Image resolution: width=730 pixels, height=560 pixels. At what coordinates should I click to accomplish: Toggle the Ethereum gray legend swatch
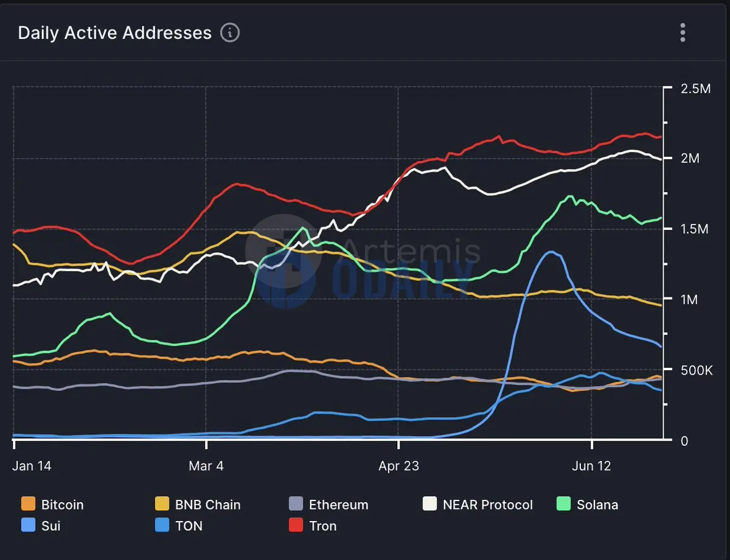296,504
